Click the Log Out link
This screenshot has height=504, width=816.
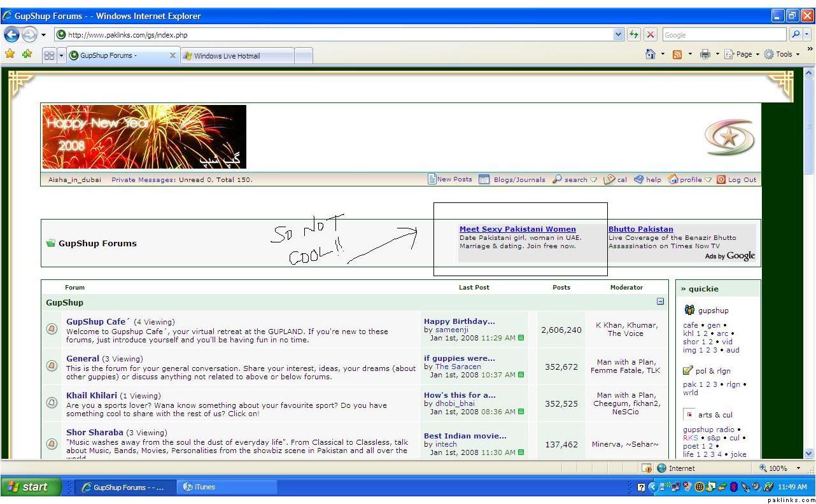coord(742,180)
